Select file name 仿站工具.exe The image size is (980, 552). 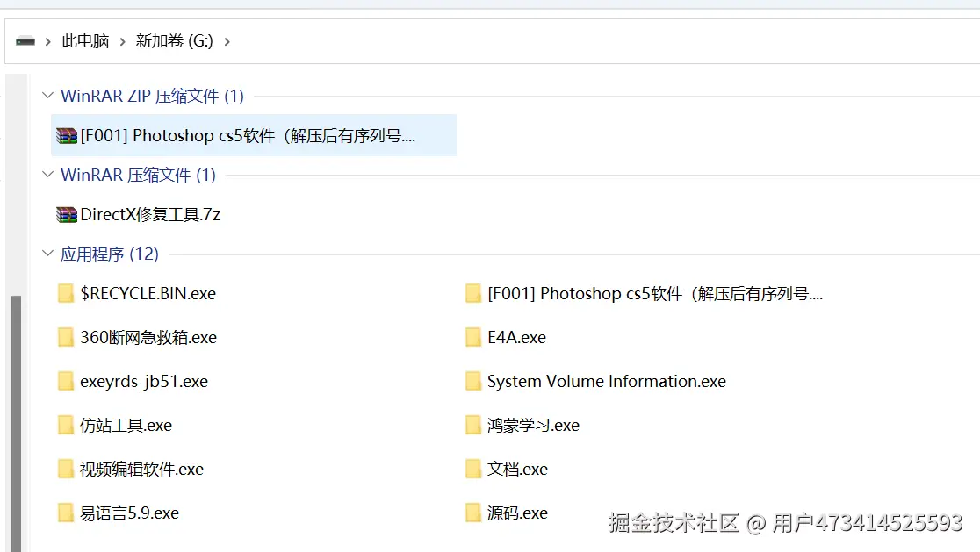pyautogui.click(x=126, y=426)
